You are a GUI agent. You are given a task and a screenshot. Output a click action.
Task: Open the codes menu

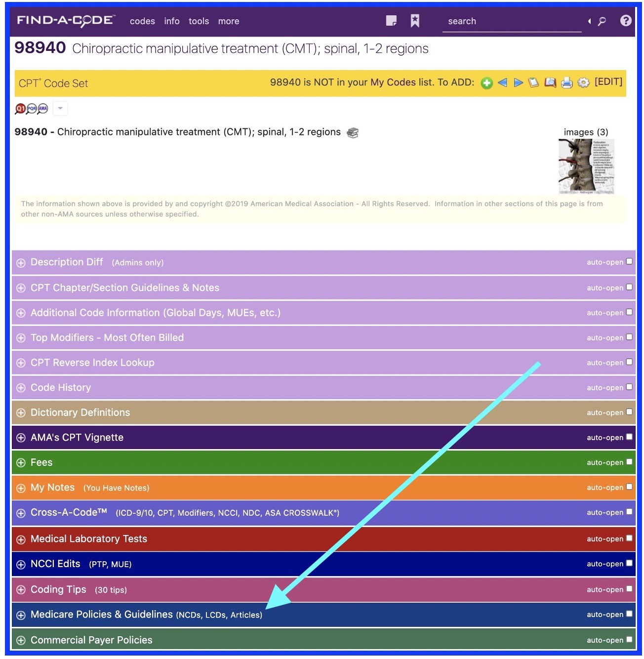pyautogui.click(x=142, y=21)
